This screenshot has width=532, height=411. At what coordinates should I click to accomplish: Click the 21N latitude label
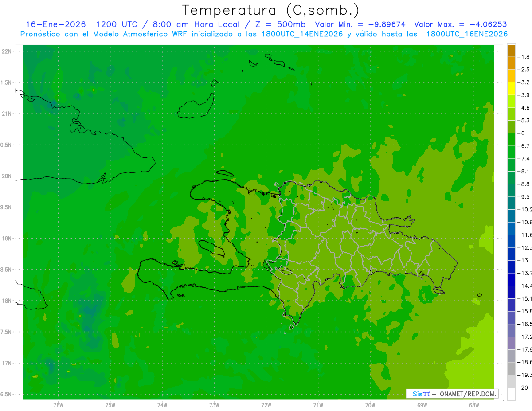point(7,114)
